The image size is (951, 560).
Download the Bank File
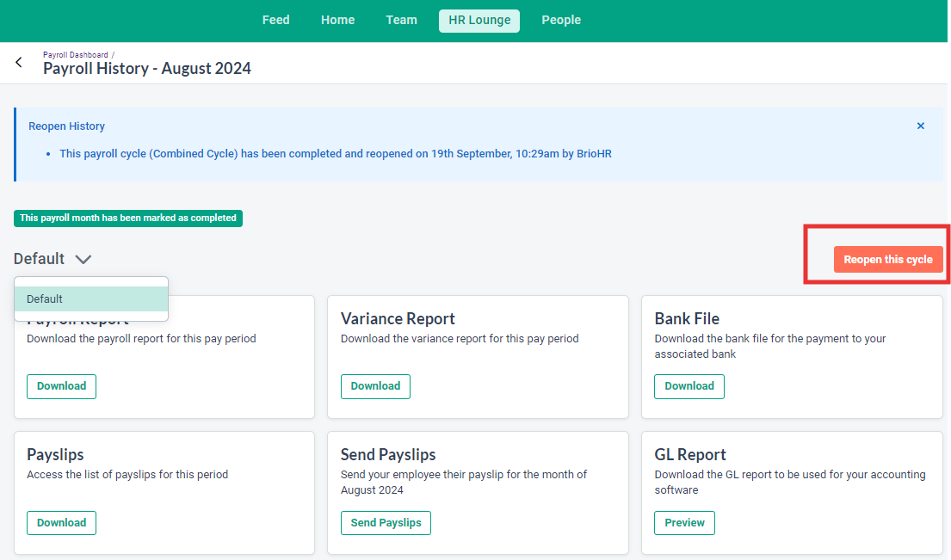point(689,386)
